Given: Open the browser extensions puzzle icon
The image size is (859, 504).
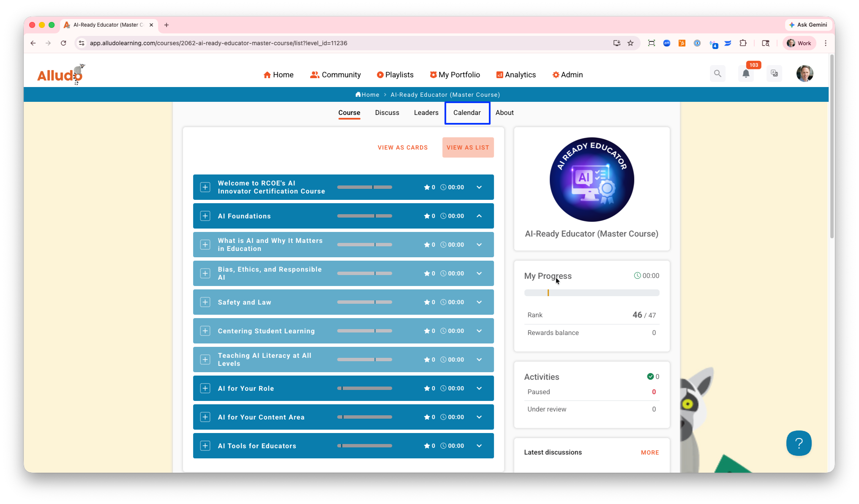Looking at the screenshot, I should coord(743,43).
